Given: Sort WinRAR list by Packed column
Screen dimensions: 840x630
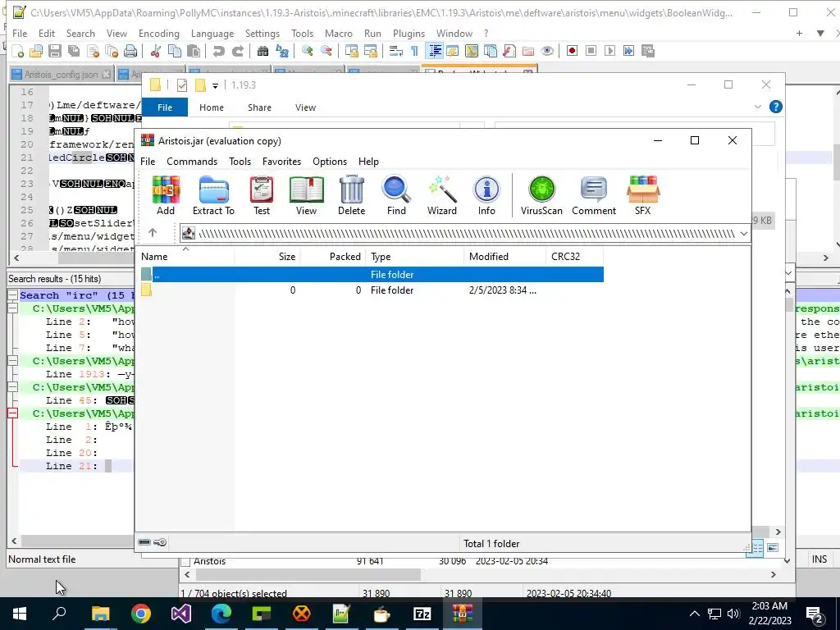Looking at the screenshot, I should [333, 257].
